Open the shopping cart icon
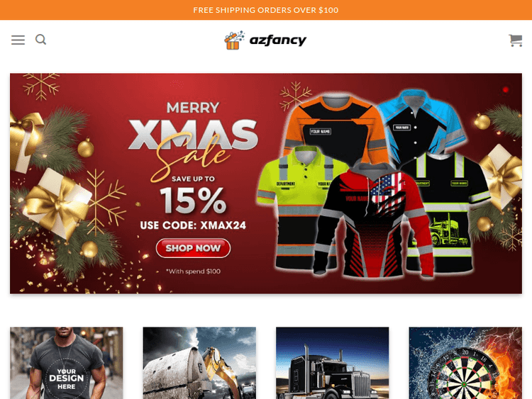532x399 pixels. click(x=516, y=40)
